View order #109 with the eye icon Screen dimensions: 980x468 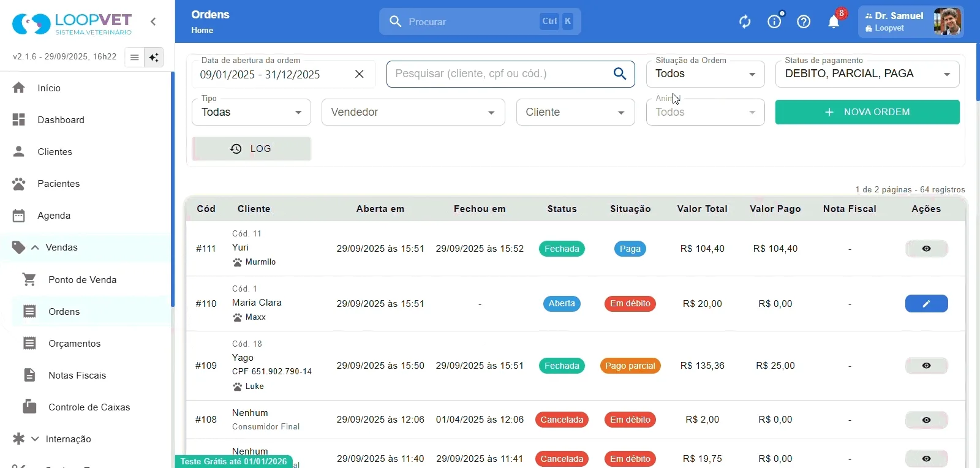(x=926, y=366)
